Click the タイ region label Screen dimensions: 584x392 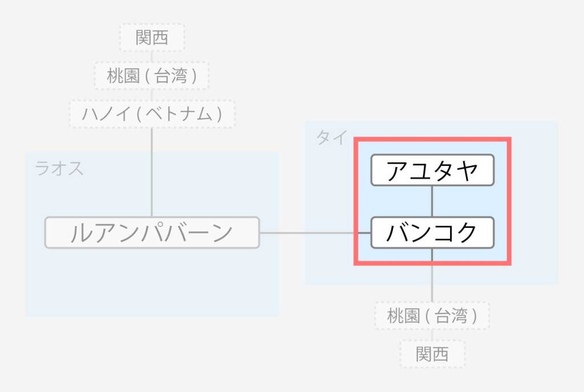click(331, 138)
